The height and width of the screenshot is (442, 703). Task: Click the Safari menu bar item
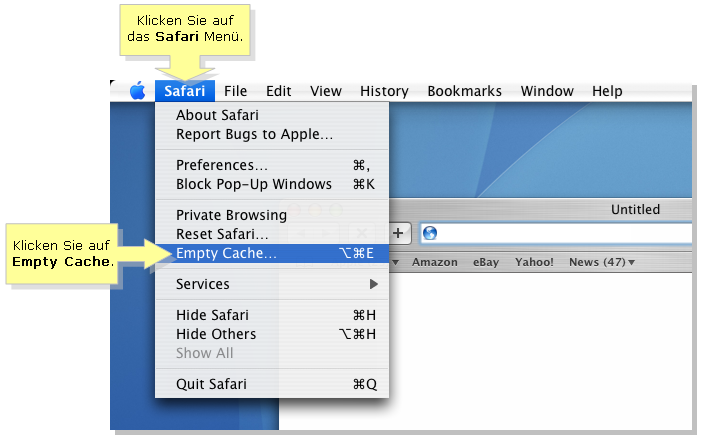185,91
